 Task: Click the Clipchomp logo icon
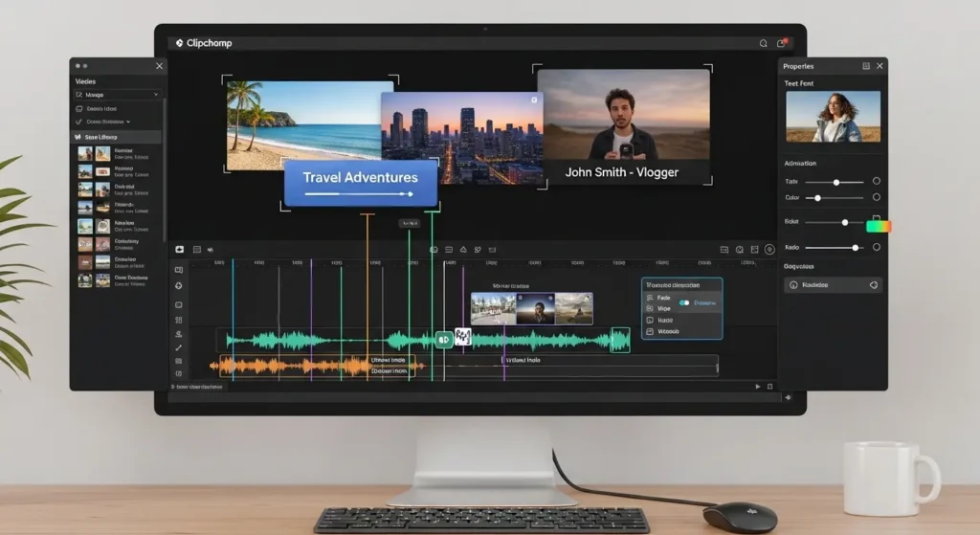(x=177, y=43)
